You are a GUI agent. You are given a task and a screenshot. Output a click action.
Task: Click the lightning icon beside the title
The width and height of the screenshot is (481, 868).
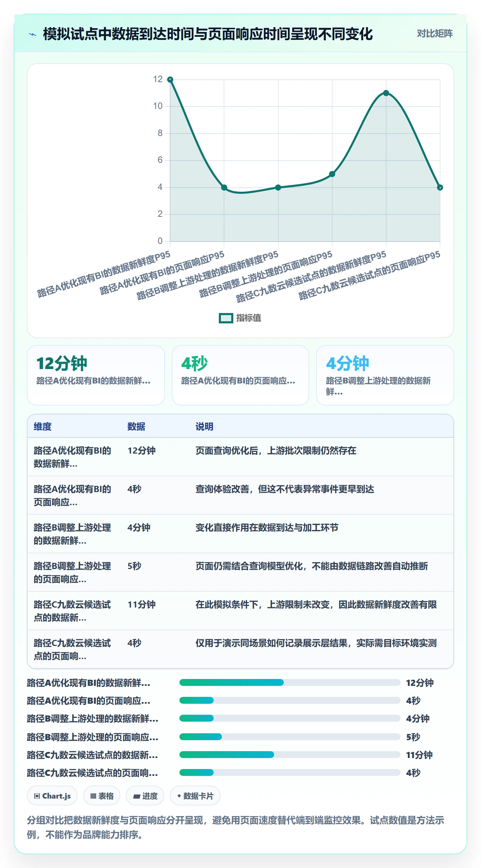coord(33,34)
